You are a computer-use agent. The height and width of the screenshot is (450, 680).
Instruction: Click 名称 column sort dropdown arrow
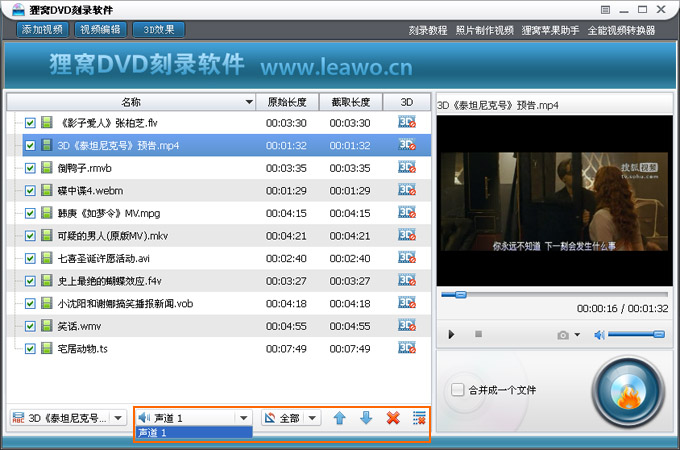coord(249,102)
